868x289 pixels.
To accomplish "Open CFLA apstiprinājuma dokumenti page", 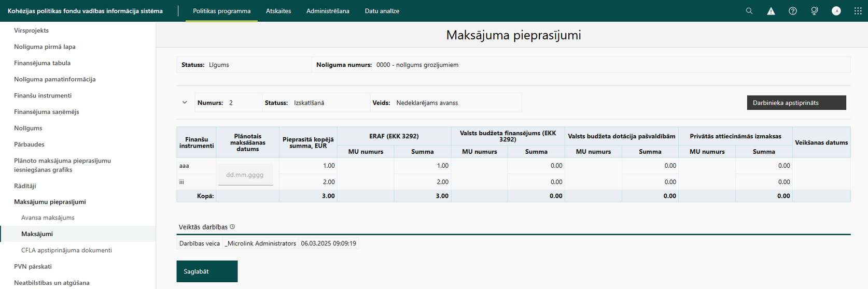I will click(66, 250).
